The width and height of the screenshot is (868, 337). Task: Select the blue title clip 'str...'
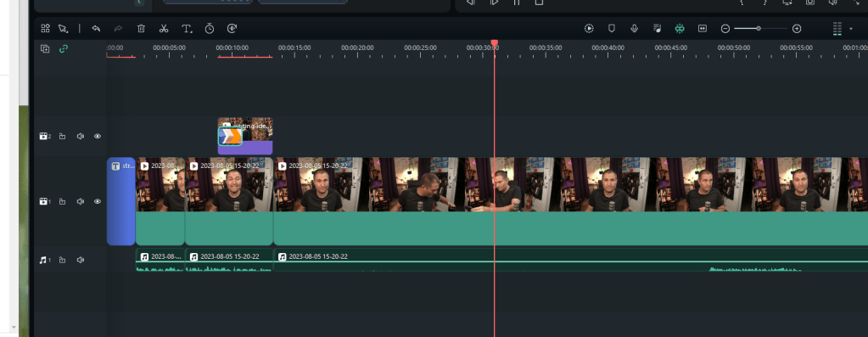[120, 201]
